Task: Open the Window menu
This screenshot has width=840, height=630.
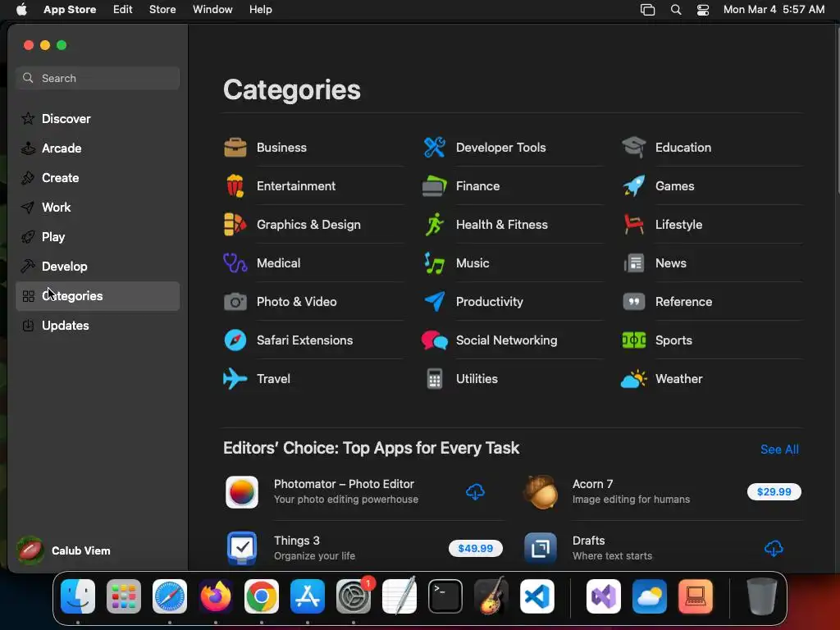Action: pyautogui.click(x=212, y=10)
